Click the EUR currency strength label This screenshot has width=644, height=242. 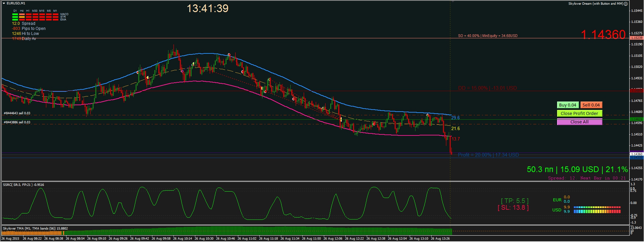click(557, 200)
